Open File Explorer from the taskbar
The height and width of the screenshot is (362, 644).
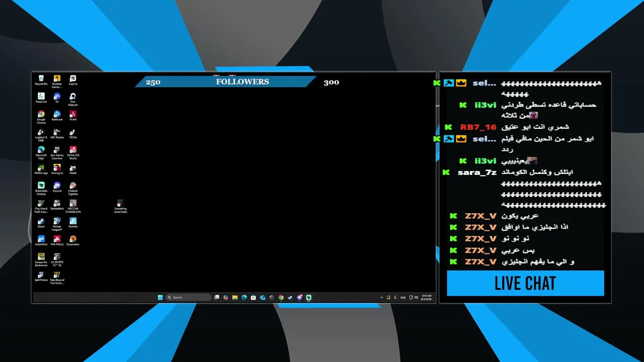click(235, 297)
